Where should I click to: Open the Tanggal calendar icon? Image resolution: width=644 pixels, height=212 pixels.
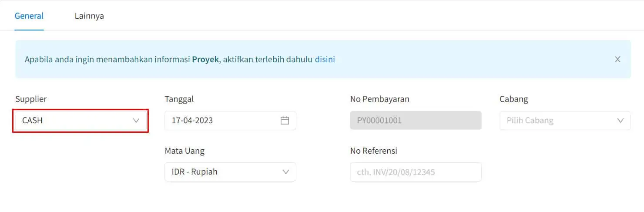pyautogui.click(x=285, y=121)
